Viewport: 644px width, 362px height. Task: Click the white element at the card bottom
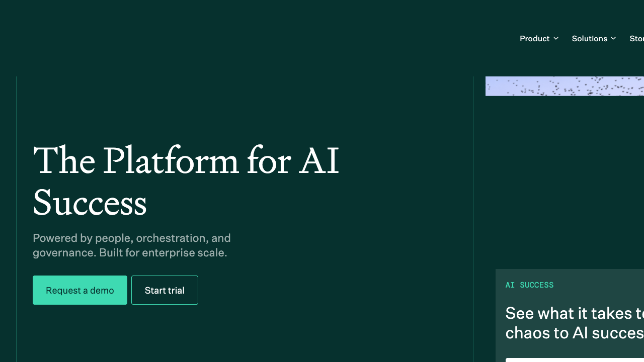tap(575, 360)
